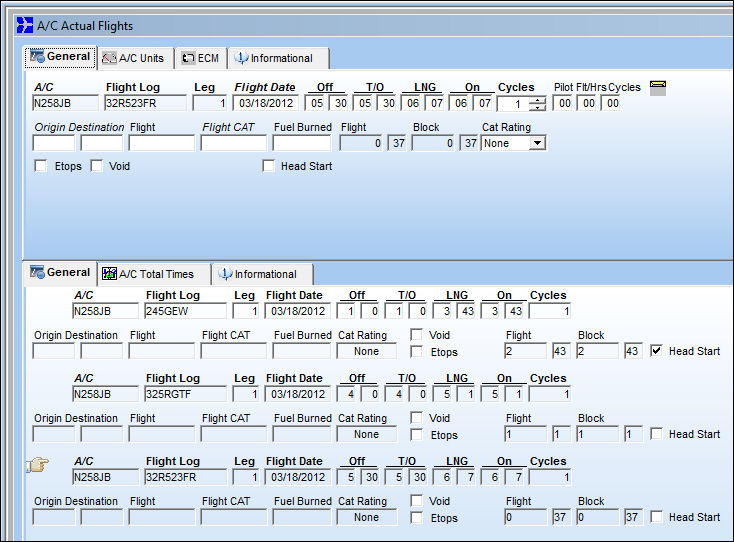This screenshot has height=542, width=734.
Task: Enable Head Start for lower 32R523FR record
Action: coord(656,516)
